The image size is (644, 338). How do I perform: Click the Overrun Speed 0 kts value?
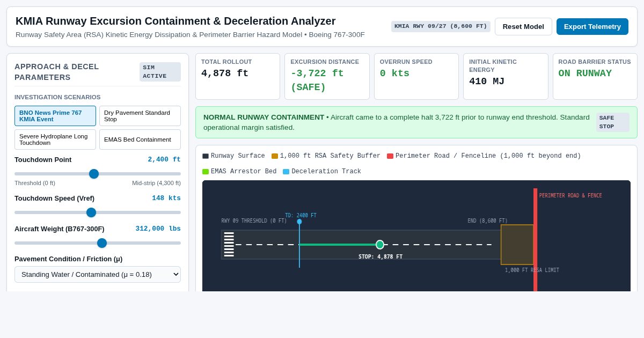point(394,74)
